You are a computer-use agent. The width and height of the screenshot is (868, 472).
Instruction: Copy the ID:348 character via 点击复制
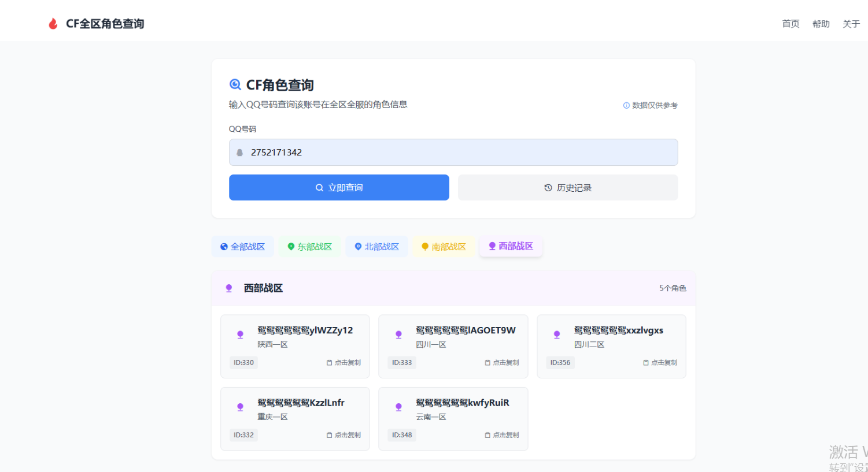[502, 435]
